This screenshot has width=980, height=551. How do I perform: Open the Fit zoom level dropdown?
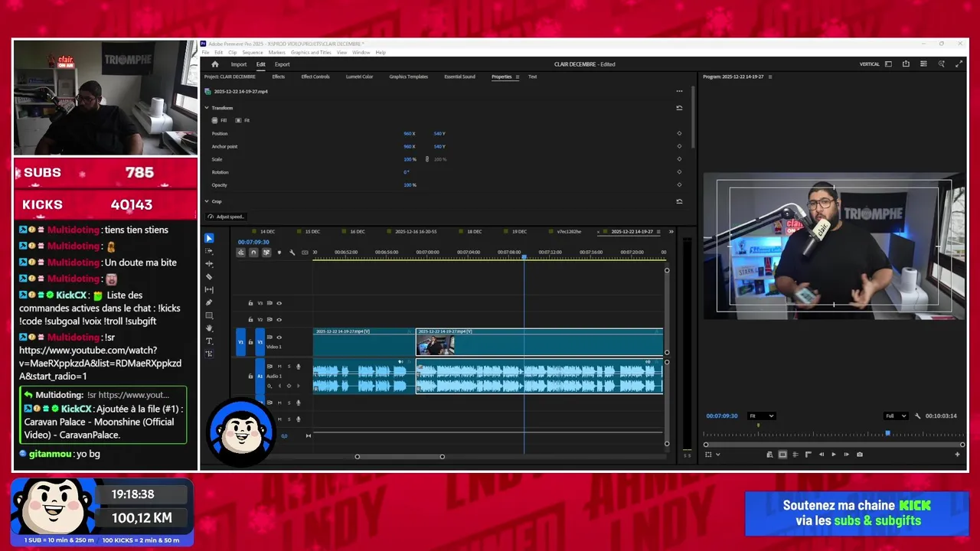pos(761,416)
